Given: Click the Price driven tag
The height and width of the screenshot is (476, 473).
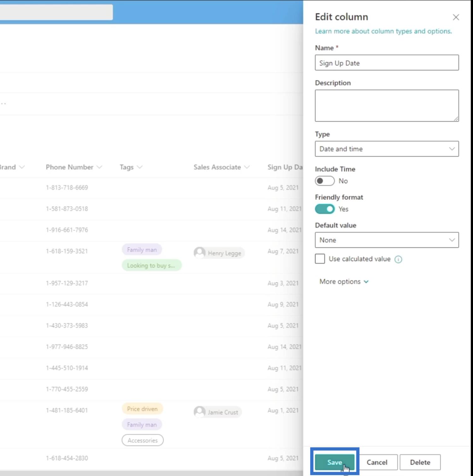Looking at the screenshot, I should pos(142,409).
